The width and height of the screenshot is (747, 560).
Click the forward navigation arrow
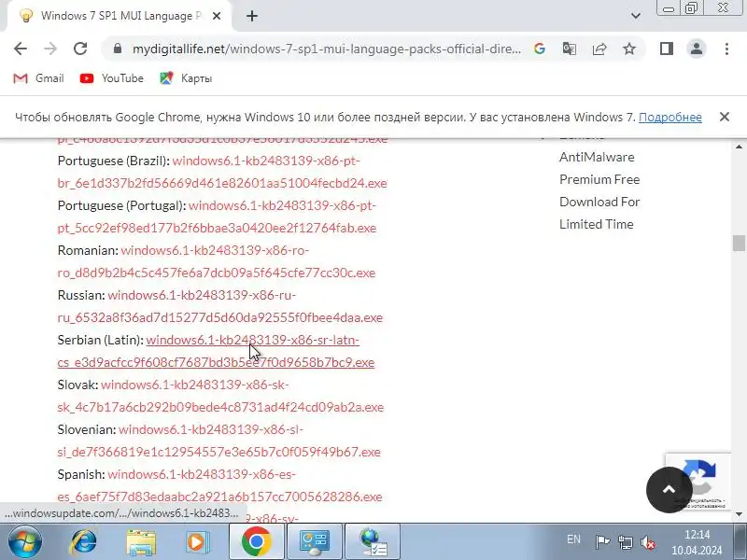point(50,49)
